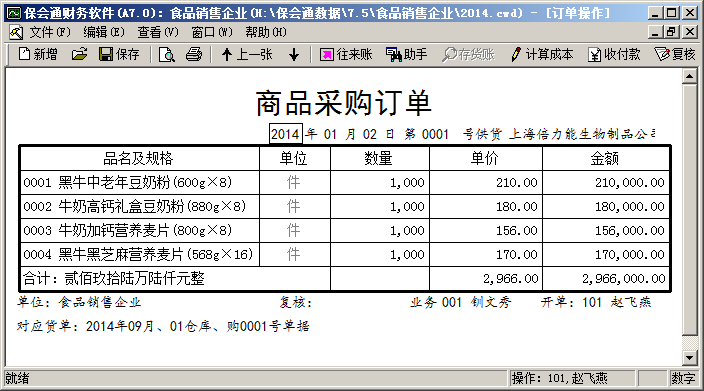This screenshot has width=704, height=391.
Task: Open the 助手 assistant tool
Action: pyautogui.click(x=406, y=54)
